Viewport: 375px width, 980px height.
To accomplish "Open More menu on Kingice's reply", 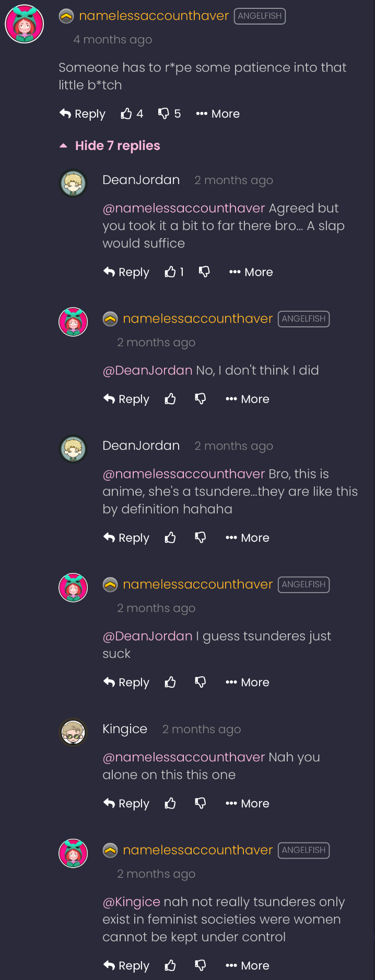I will [248, 803].
